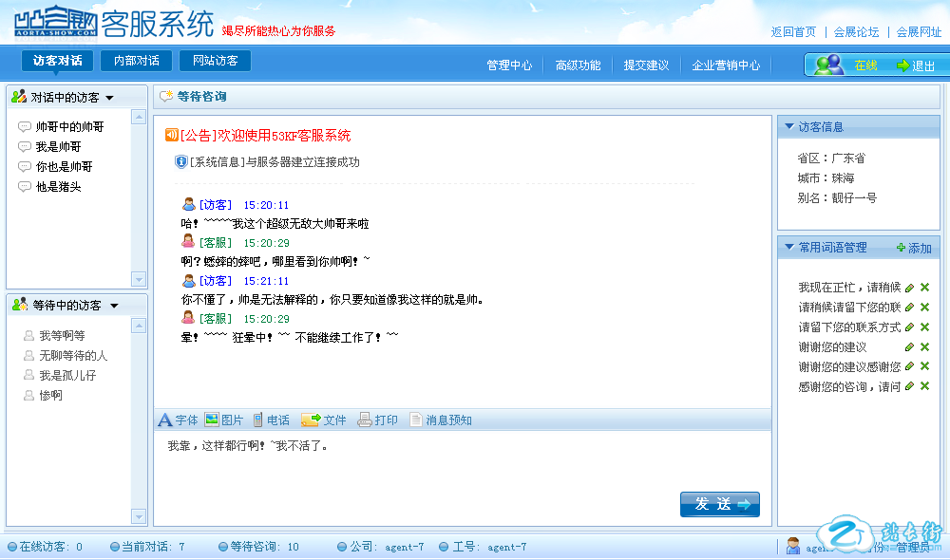This screenshot has width=950, height=560.
Task: Switch to 网站访客 tab
Action: point(215,61)
